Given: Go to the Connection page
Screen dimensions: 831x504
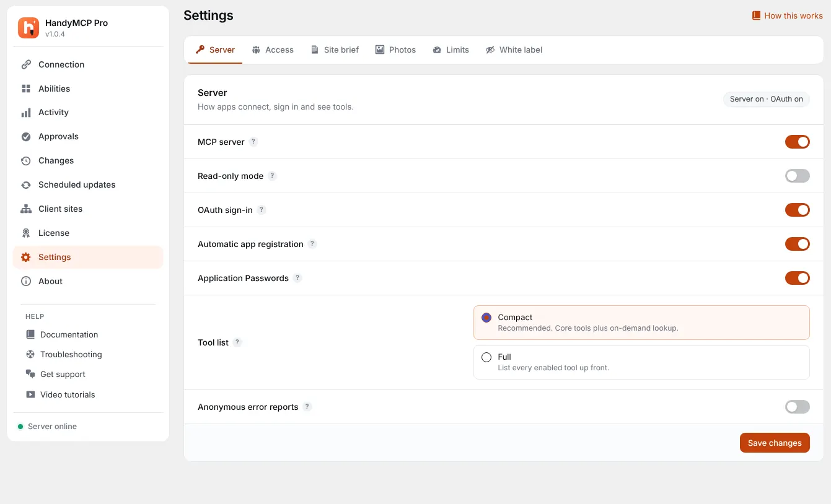Looking at the screenshot, I should tap(88, 64).
